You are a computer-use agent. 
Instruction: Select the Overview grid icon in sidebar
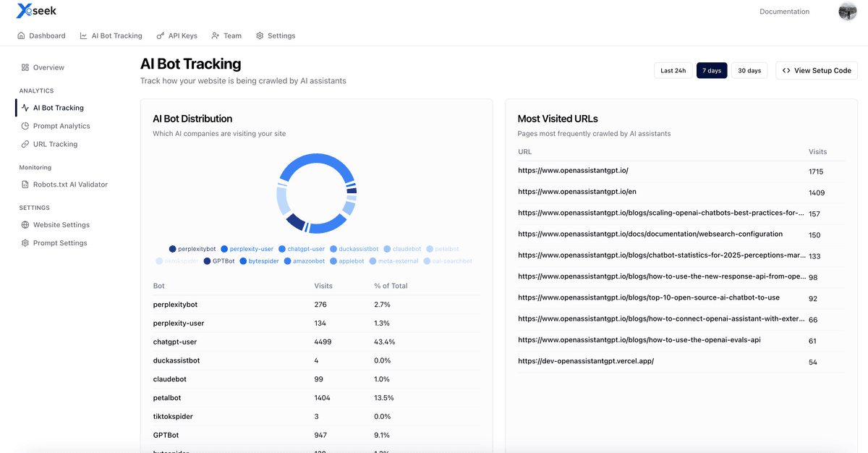coord(25,67)
